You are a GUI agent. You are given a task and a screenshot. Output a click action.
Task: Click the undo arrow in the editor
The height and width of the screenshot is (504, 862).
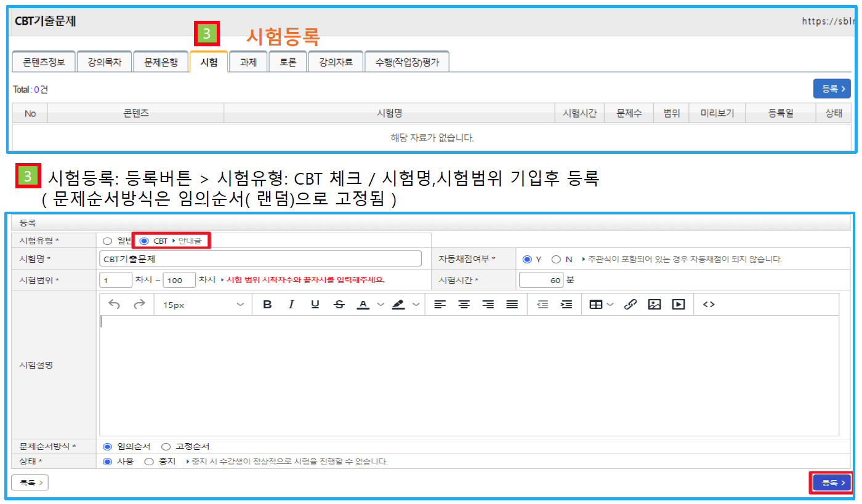click(115, 305)
